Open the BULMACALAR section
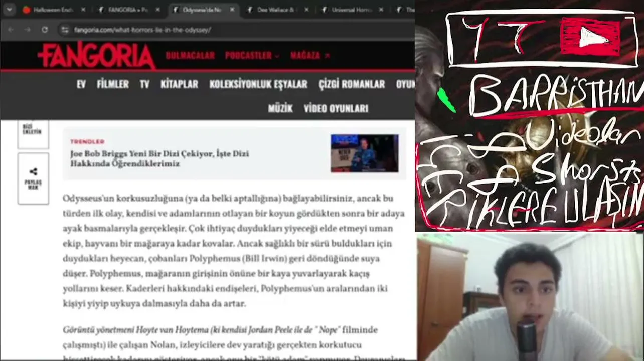Screen dimensions: 644x361 pos(190,56)
